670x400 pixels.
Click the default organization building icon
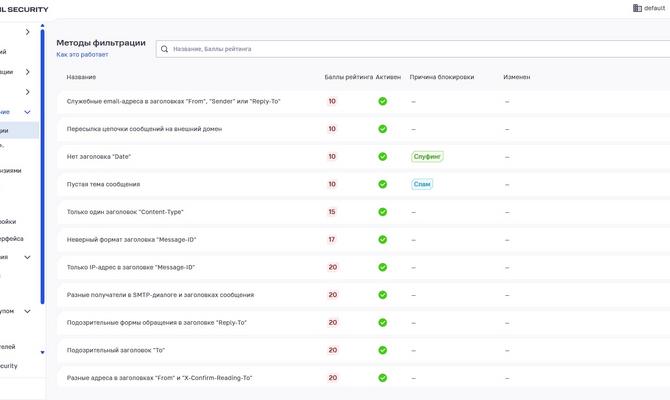(x=637, y=8)
